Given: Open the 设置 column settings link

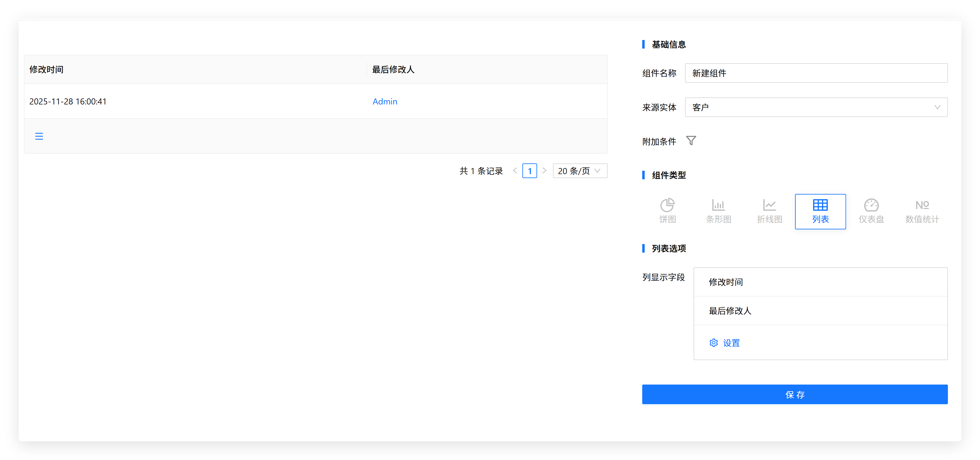Looking at the screenshot, I should coord(725,342).
